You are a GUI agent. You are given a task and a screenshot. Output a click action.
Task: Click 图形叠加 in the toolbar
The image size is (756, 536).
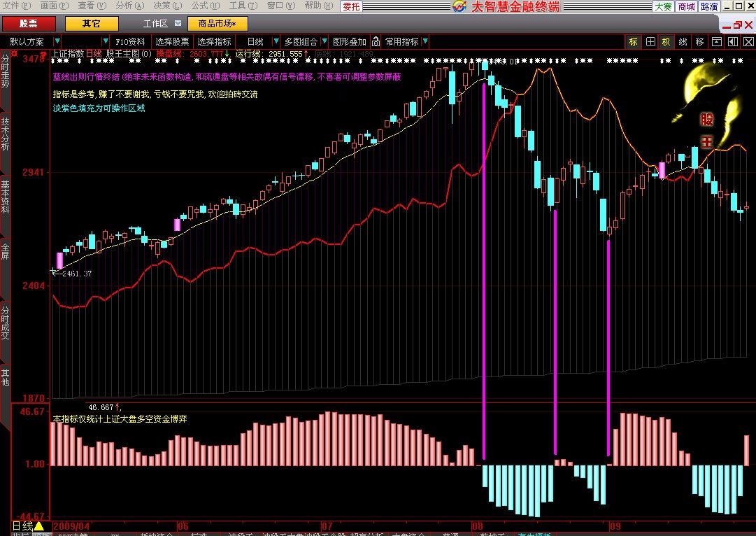pos(350,42)
